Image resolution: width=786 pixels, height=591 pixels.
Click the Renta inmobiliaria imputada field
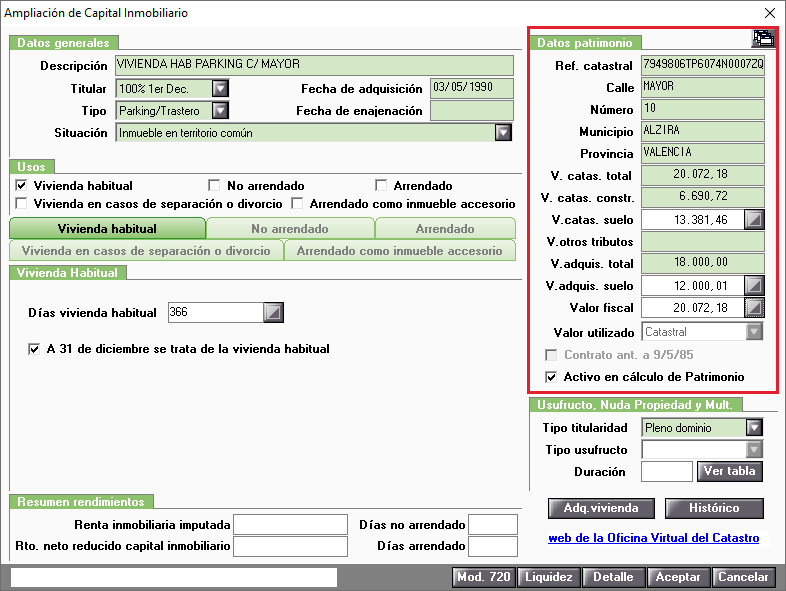pos(291,525)
